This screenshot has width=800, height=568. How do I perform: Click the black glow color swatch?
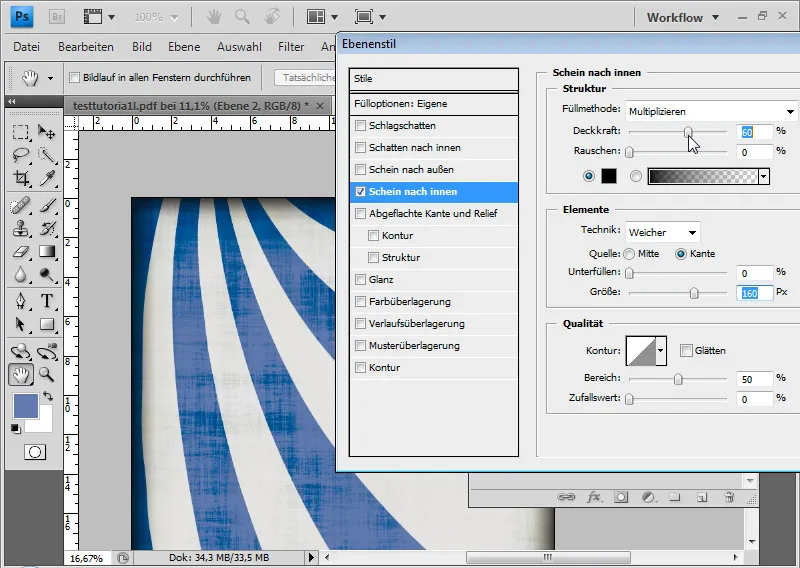click(609, 176)
